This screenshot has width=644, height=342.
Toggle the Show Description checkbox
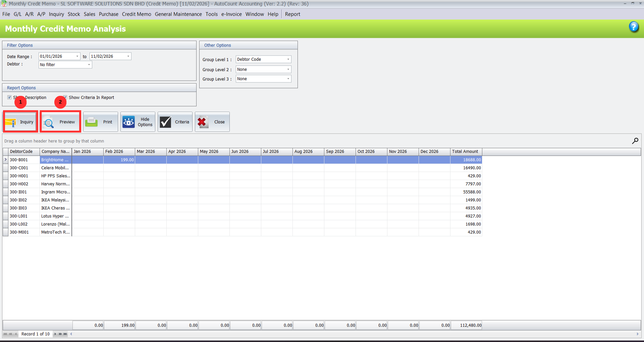tap(9, 97)
